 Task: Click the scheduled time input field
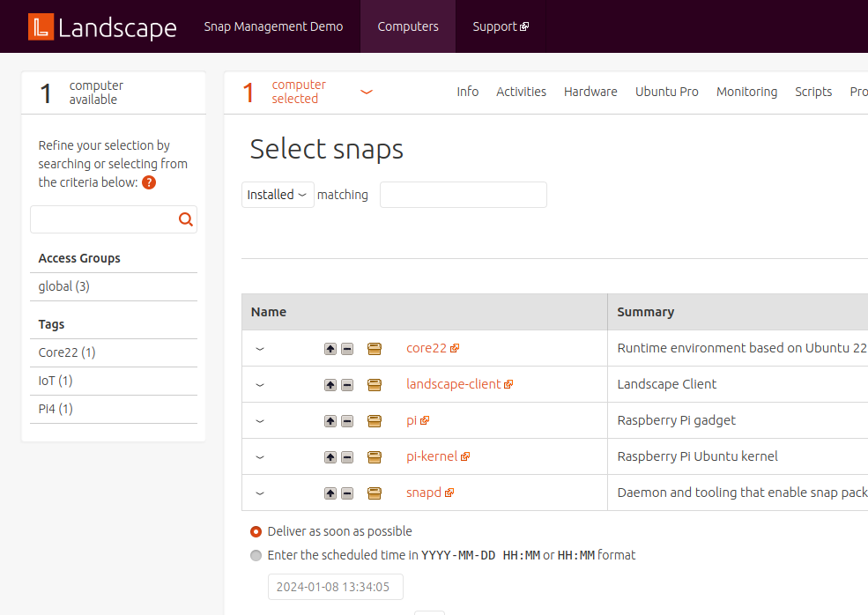click(x=335, y=586)
